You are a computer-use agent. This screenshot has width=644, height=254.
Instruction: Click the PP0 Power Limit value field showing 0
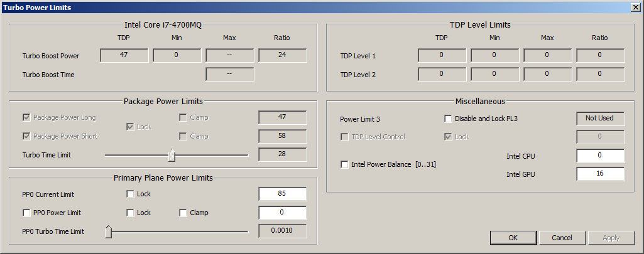click(x=283, y=213)
